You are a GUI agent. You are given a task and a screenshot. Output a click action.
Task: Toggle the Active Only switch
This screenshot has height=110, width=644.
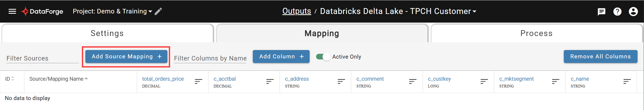[x=323, y=57]
